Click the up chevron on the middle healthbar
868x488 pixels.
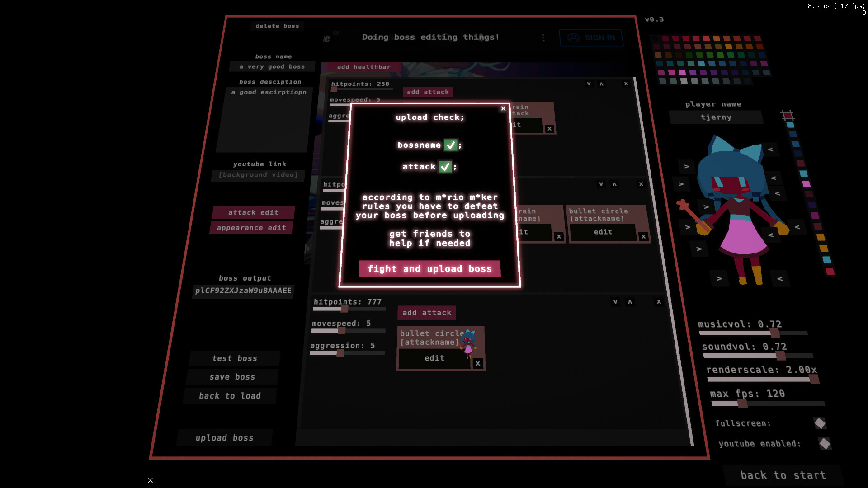[x=614, y=184]
